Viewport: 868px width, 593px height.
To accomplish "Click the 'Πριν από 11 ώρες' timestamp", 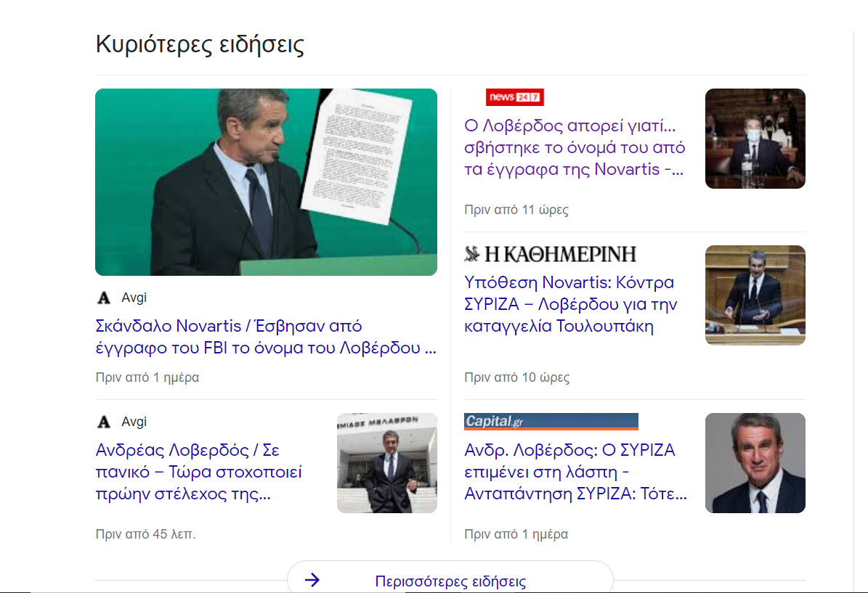I will (x=516, y=210).
